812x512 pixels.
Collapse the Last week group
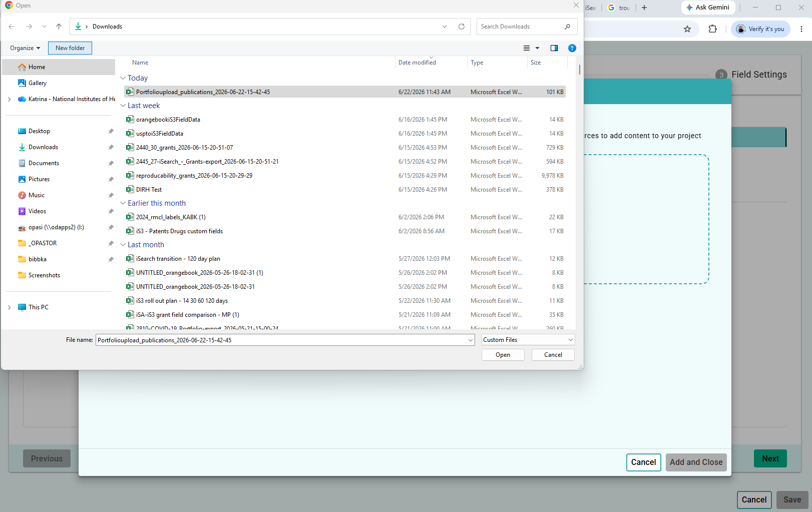(x=123, y=106)
